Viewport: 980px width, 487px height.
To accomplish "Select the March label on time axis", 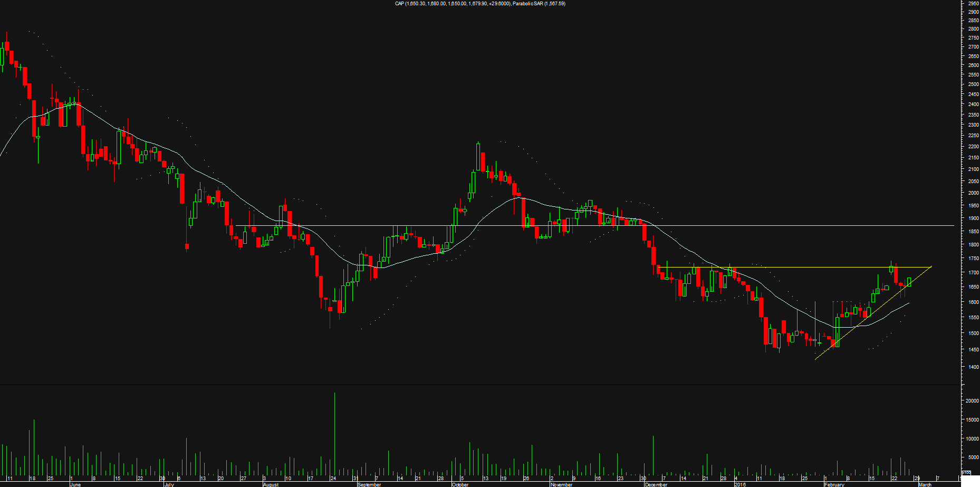I will pyautogui.click(x=925, y=484).
